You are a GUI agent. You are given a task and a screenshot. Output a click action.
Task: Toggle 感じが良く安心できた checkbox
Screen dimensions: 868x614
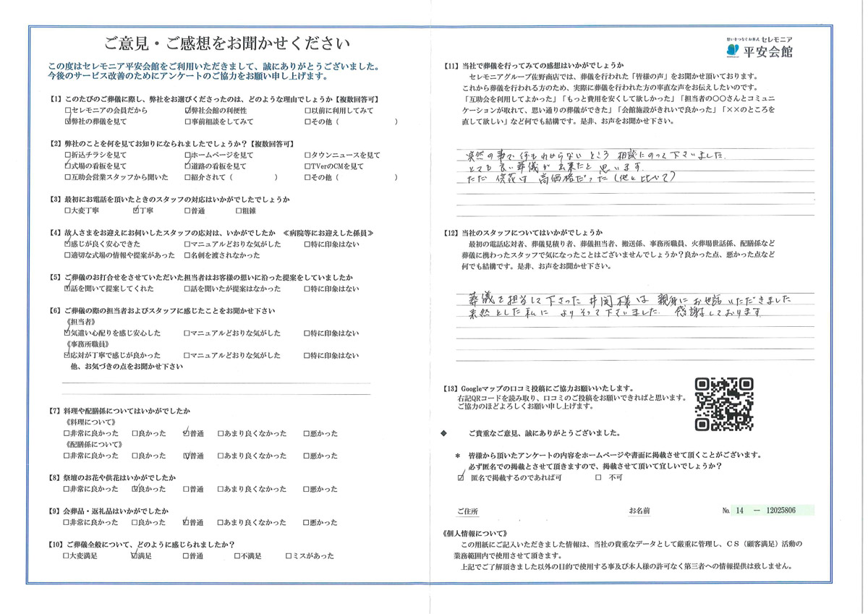pyautogui.click(x=67, y=244)
